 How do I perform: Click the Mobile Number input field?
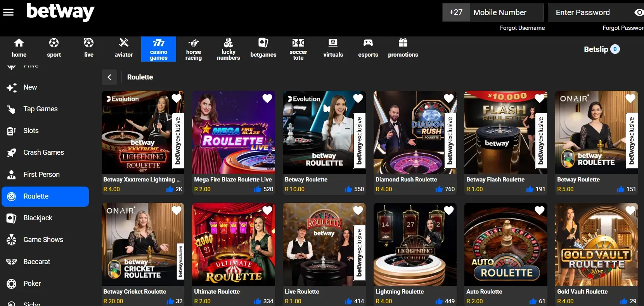506,12
